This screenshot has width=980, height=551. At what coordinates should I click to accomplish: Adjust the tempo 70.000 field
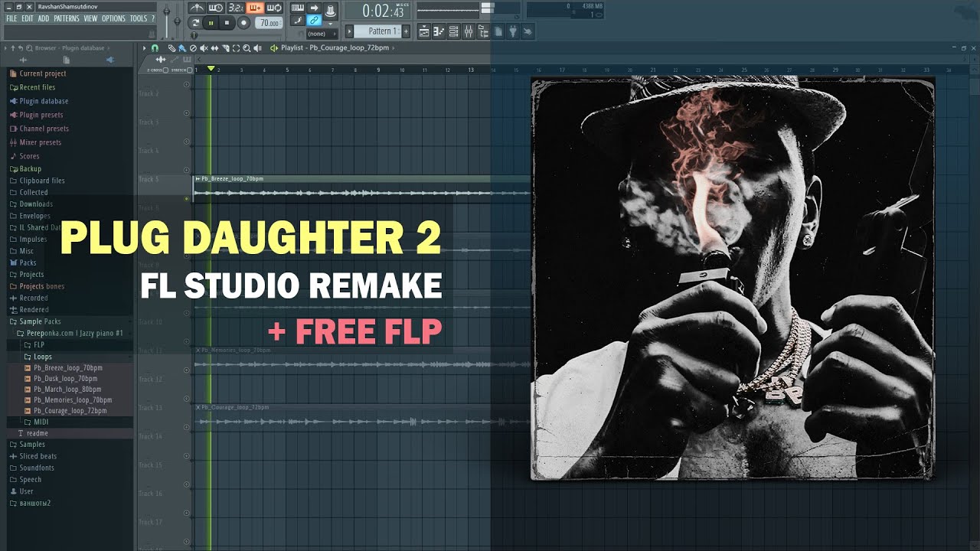[269, 23]
